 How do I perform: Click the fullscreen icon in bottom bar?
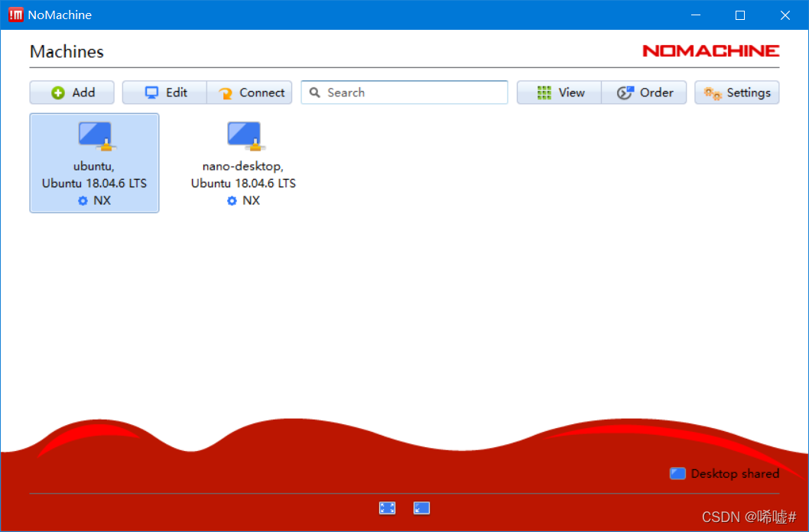pyautogui.click(x=387, y=508)
